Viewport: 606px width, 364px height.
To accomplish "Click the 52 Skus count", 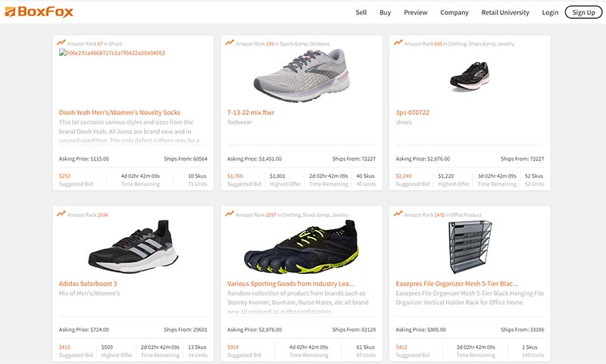I will pyautogui.click(x=534, y=176).
